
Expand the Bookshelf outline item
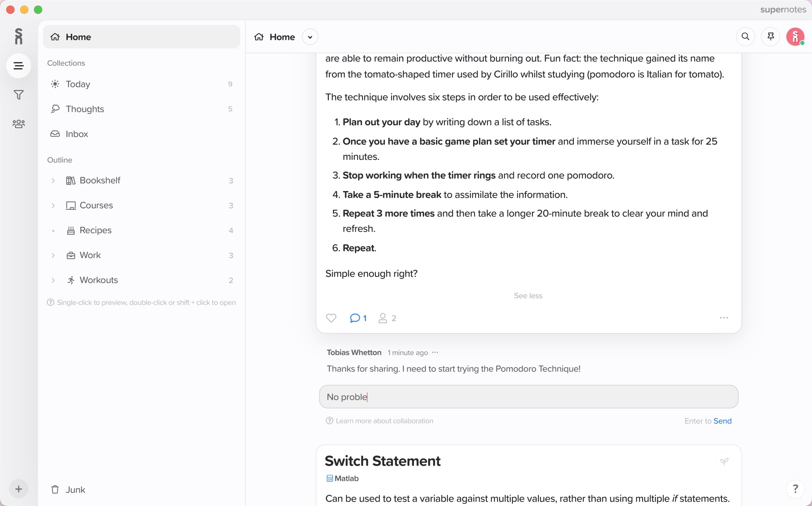tap(53, 180)
